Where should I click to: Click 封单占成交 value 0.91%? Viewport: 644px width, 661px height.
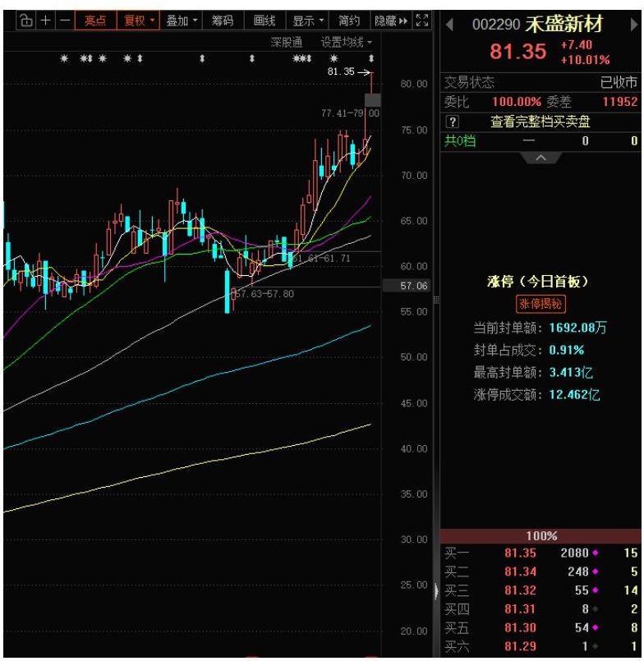coord(567,350)
